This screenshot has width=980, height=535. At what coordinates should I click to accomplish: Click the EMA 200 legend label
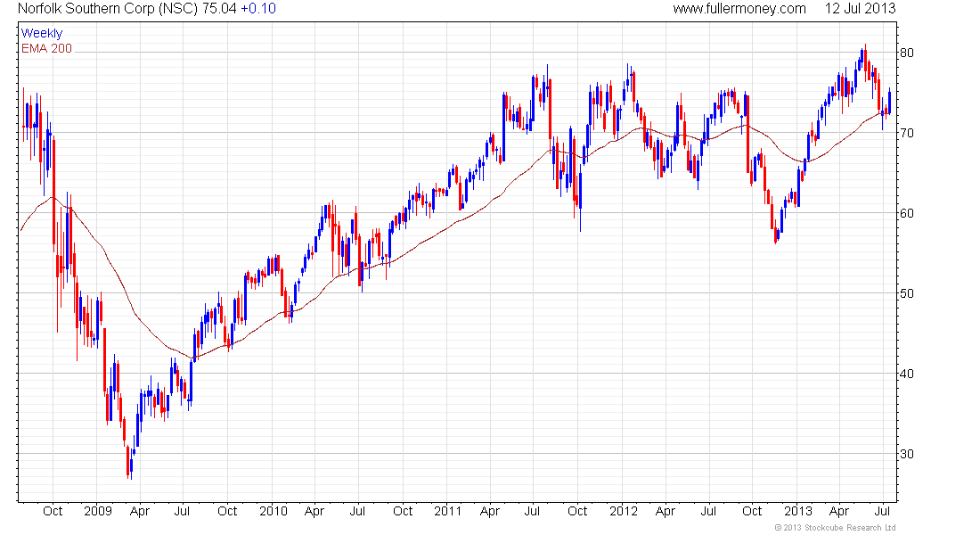click(x=47, y=48)
